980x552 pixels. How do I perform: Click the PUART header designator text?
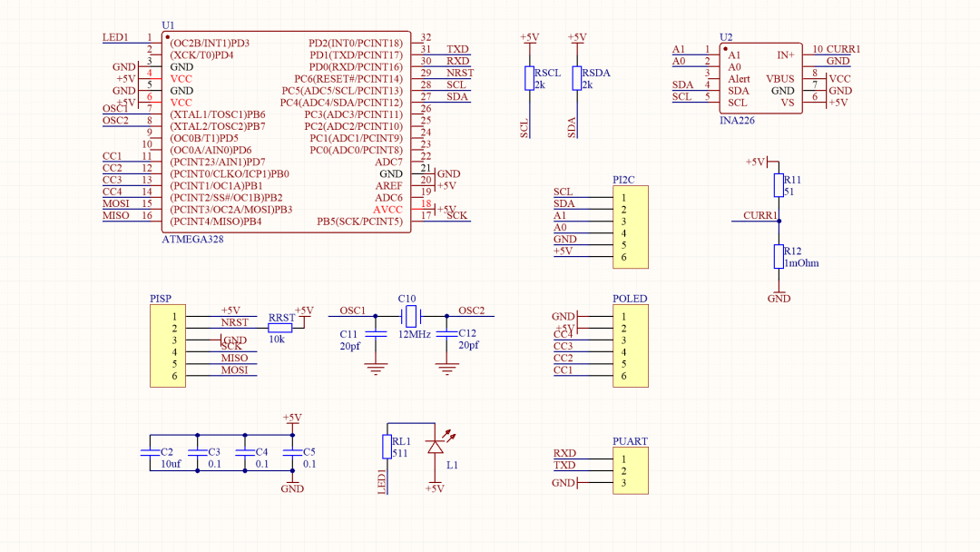pos(630,440)
